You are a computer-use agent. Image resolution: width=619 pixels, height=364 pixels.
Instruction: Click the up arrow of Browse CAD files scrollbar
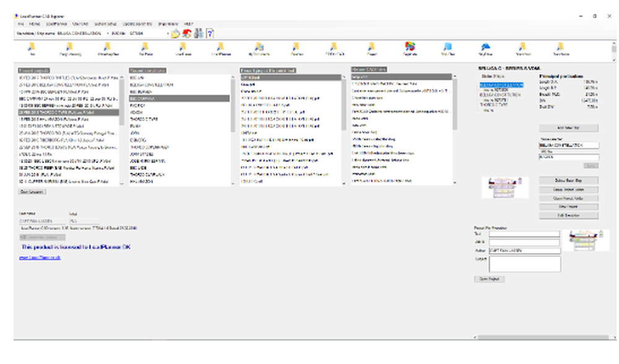455,76
